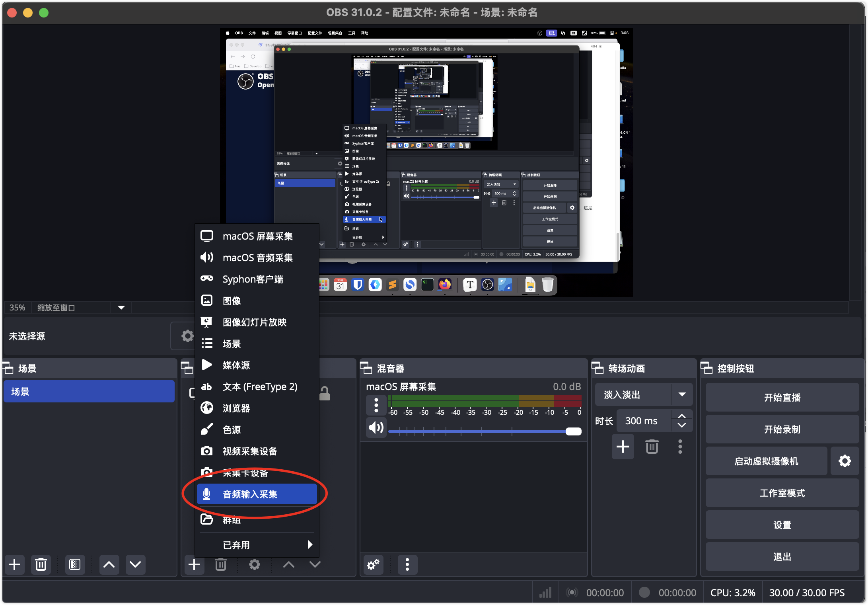Image resolution: width=868 pixels, height=605 pixels.
Task: Choose 群组 from the source menu
Action: click(257, 519)
